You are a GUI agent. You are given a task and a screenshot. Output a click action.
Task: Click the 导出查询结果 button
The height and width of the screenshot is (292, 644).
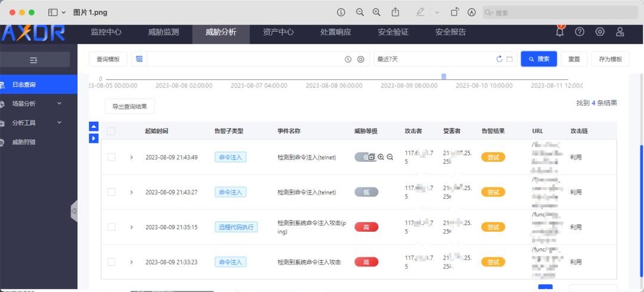pyautogui.click(x=129, y=106)
